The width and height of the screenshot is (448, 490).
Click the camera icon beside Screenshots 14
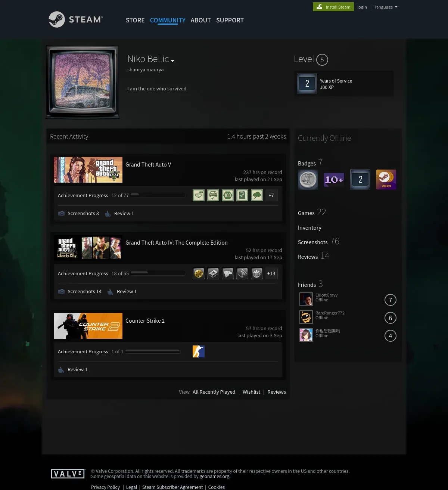pyautogui.click(x=62, y=292)
